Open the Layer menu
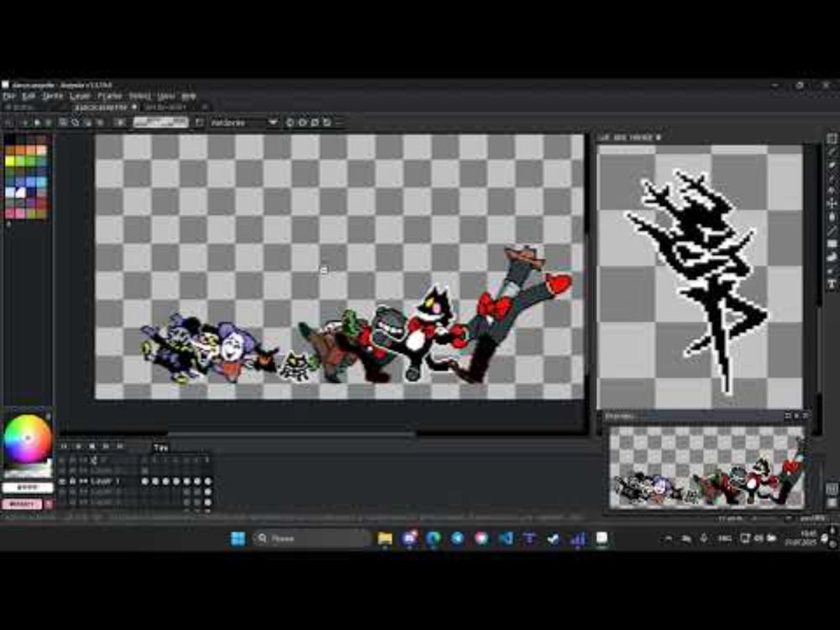 [80, 97]
